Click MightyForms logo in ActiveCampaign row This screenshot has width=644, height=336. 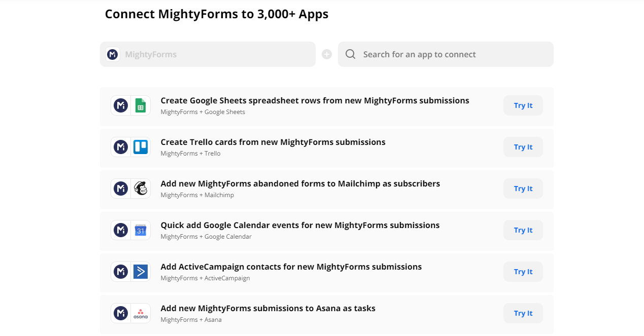121,272
